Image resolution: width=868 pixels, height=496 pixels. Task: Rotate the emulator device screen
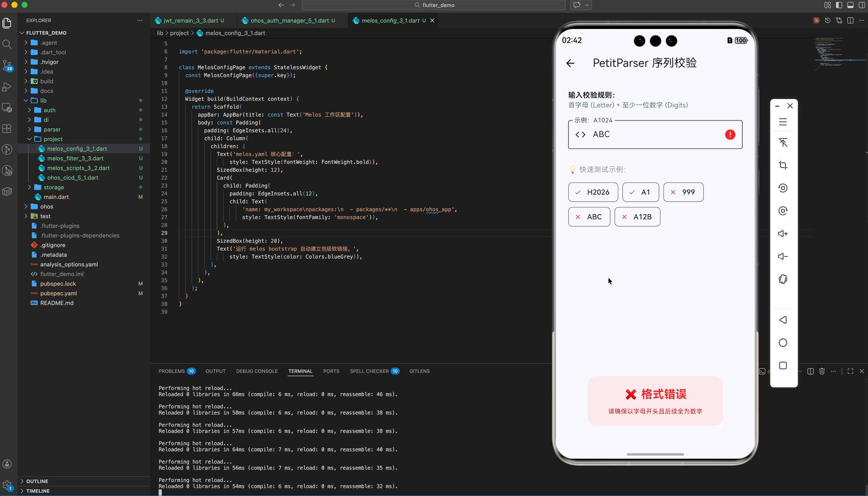pyautogui.click(x=783, y=279)
